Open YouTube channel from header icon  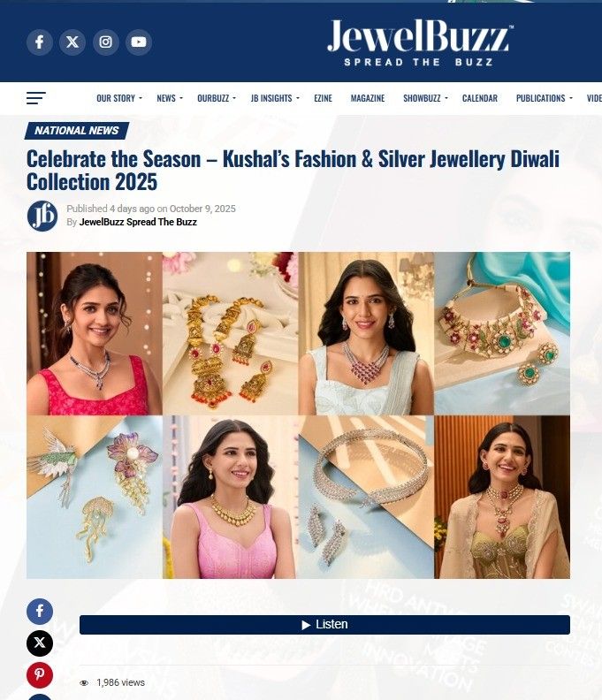(x=139, y=42)
